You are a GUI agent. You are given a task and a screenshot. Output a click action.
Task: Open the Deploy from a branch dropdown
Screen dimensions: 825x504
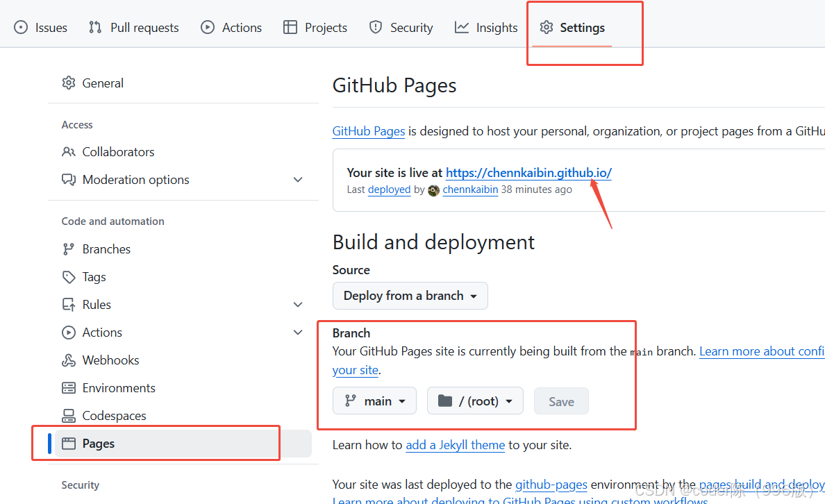coord(410,295)
